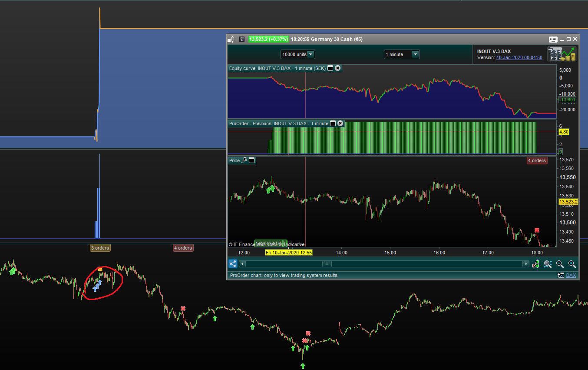The image size is (588, 370).
Task: Click the -13,601 equity value label
Action: coord(567,100)
